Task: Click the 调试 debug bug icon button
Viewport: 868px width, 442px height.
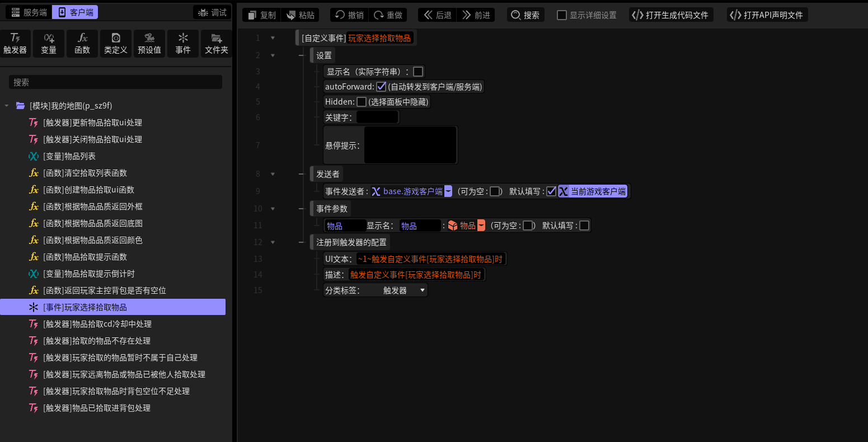Action: 212,12
